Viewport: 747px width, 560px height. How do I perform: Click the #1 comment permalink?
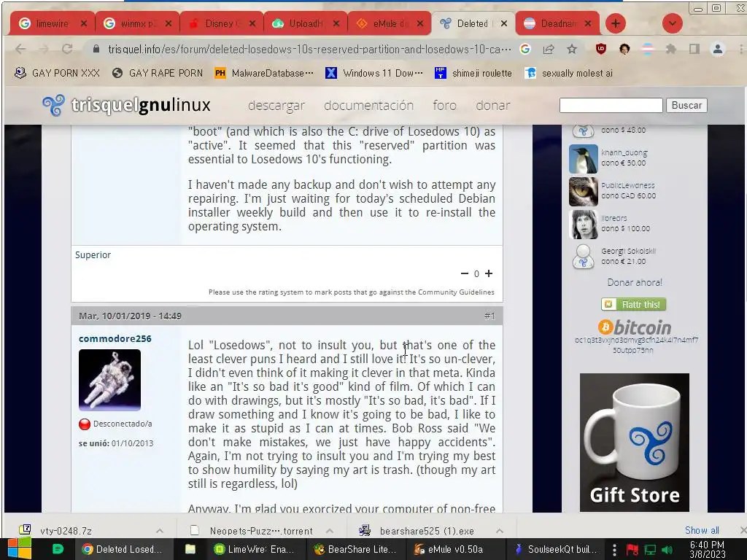489,316
